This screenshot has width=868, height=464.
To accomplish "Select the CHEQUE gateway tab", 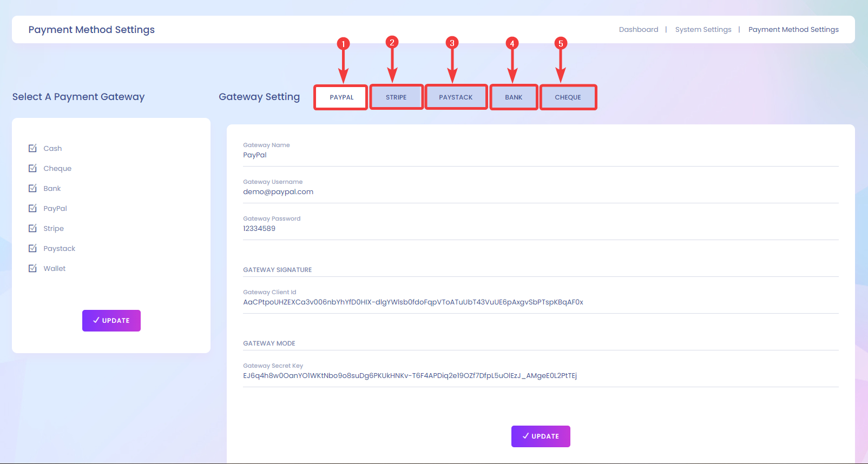I will click(568, 97).
